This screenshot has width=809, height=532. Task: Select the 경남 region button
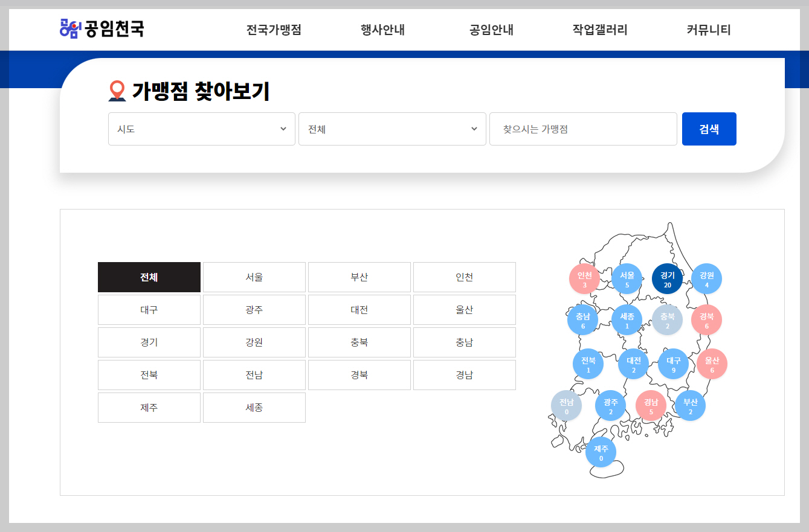tap(465, 375)
